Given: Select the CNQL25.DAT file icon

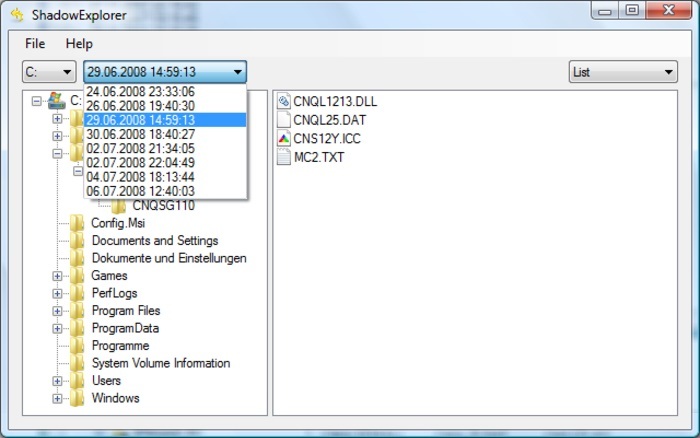Looking at the screenshot, I should (284, 120).
